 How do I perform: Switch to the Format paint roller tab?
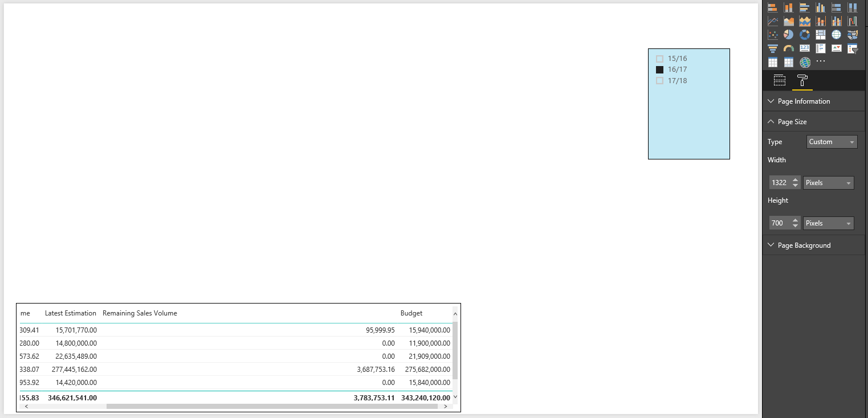tap(802, 80)
